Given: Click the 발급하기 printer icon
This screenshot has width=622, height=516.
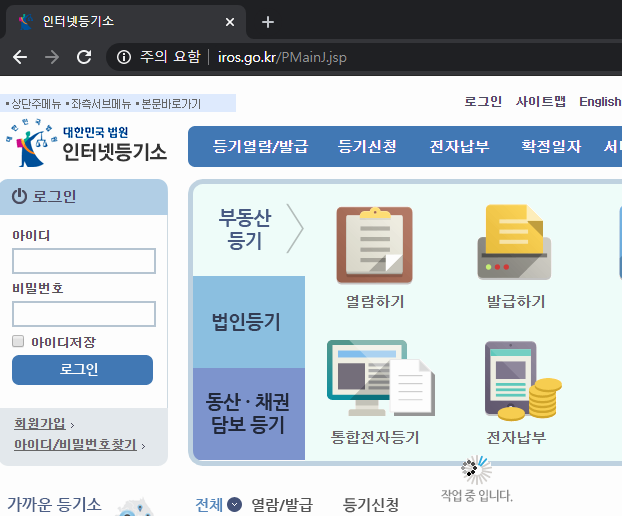Looking at the screenshot, I should (x=514, y=242).
